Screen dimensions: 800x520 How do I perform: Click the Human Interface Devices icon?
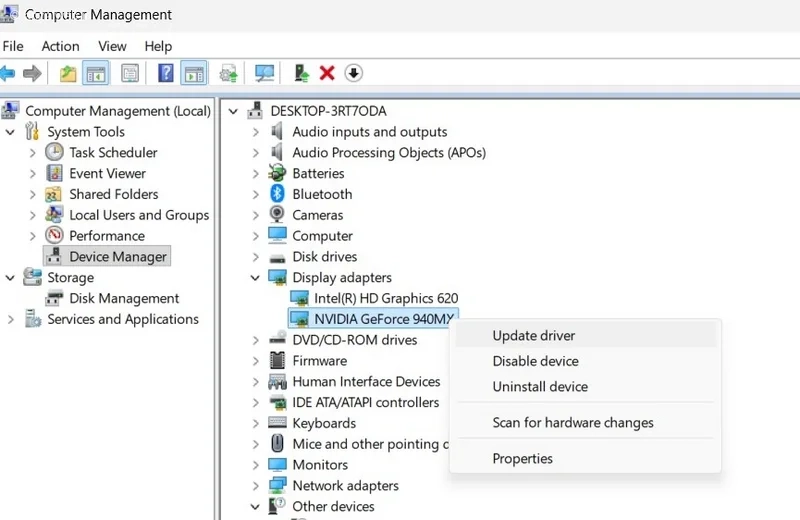tap(277, 381)
